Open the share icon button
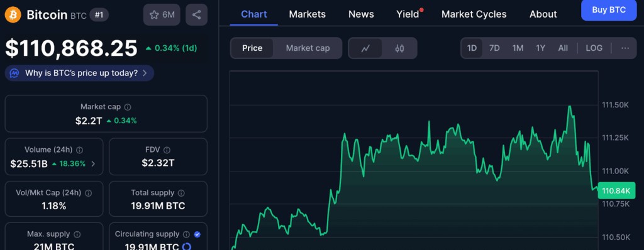This screenshot has height=250, width=644. coord(196,15)
